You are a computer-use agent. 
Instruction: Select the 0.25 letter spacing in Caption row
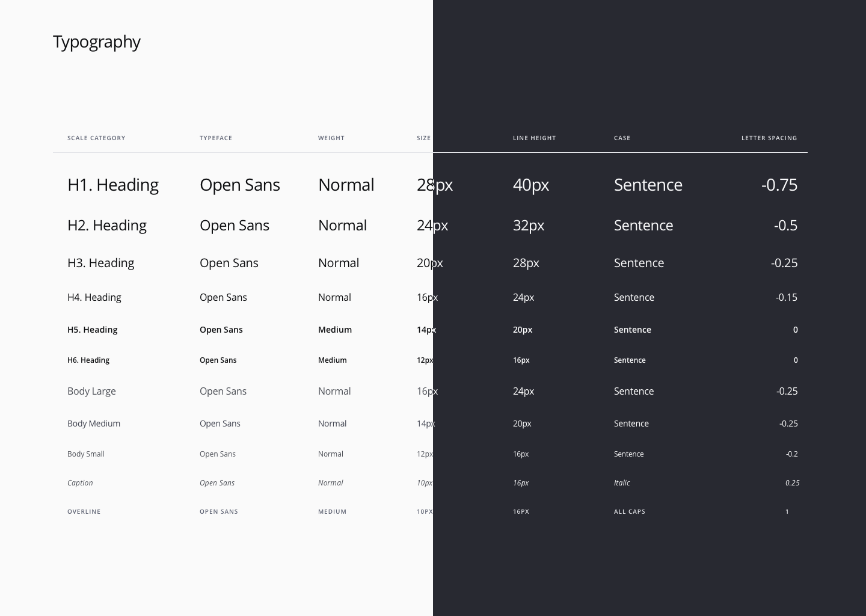click(x=792, y=483)
